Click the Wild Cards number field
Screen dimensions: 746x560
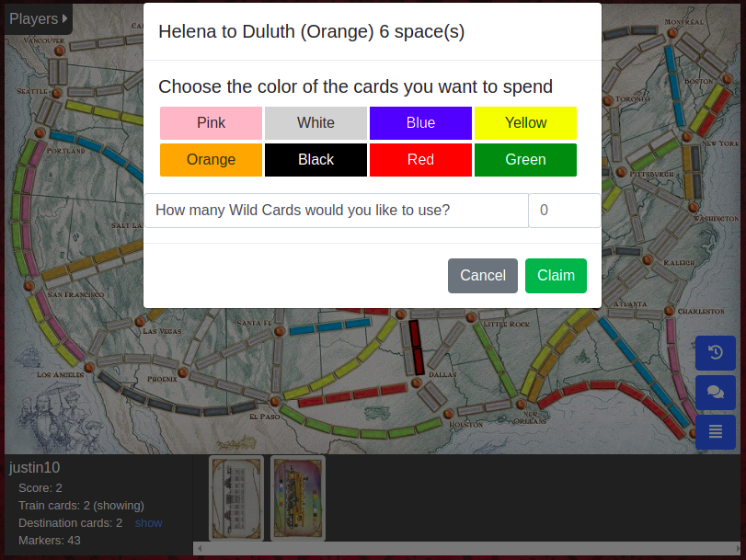[x=564, y=210]
